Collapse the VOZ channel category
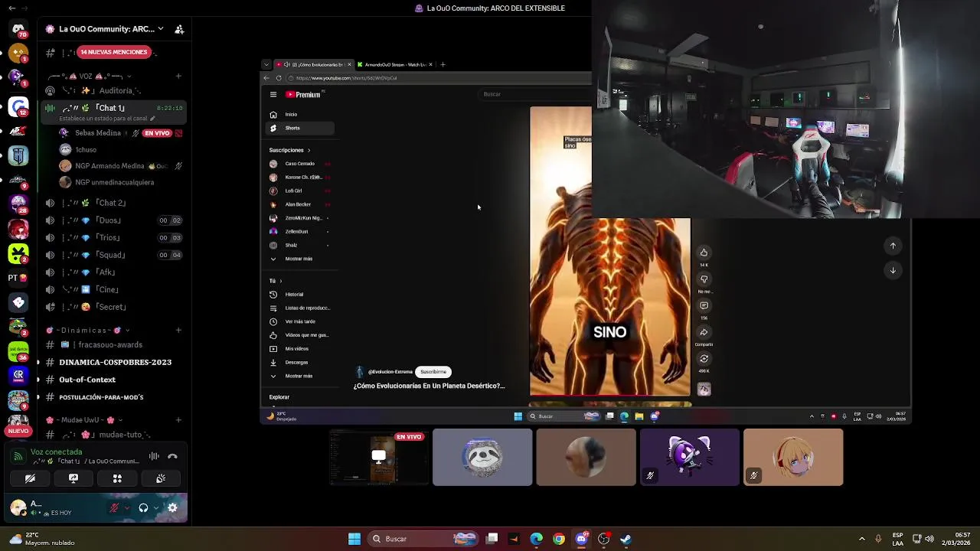 pyautogui.click(x=90, y=76)
